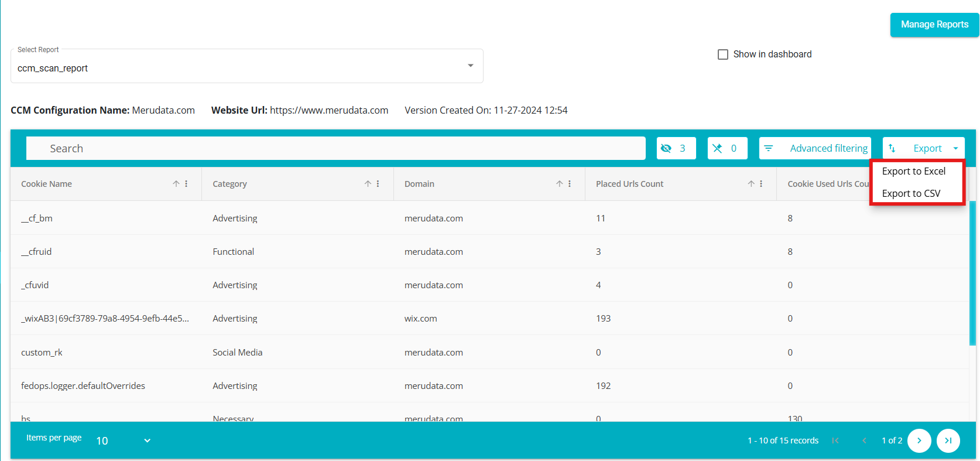Sort Domain column using arrow icon
The width and height of the screenshot is (980, 461).
(x=560, y=184)
